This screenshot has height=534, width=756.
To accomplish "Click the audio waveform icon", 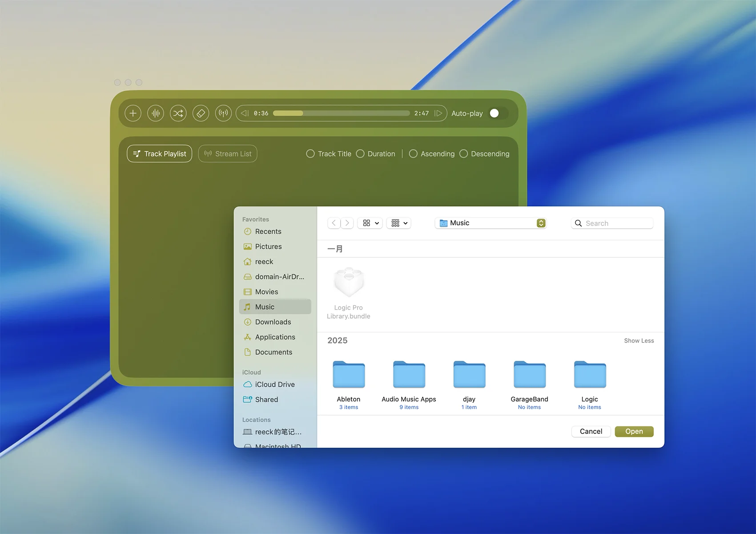I will [x=156, y=113].
